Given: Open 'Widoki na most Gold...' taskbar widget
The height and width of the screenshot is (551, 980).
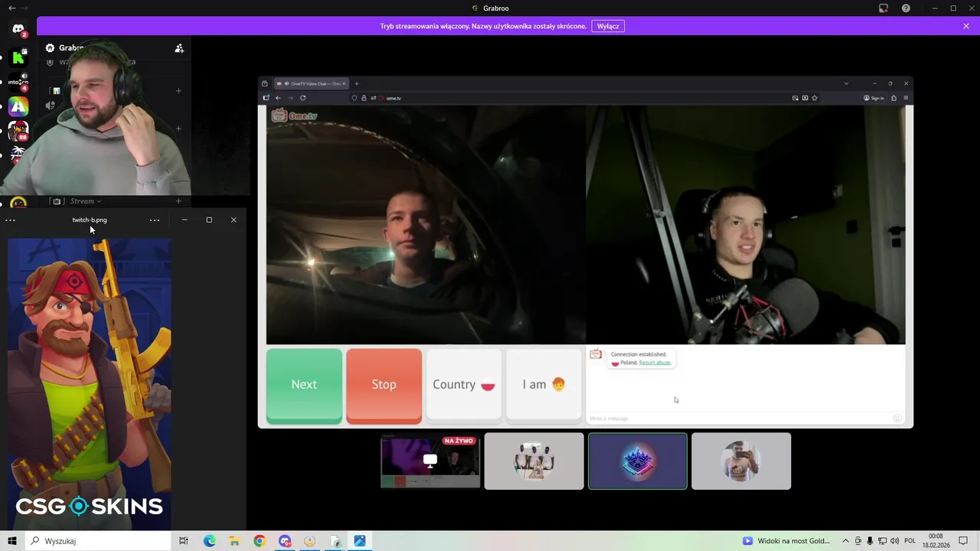Looking at the screenshot, I should pos(786,541).
